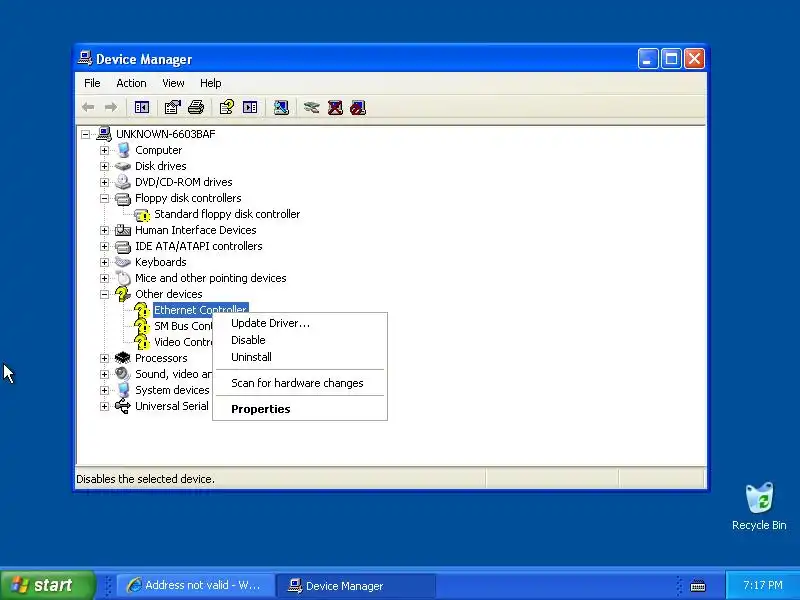Screen dimensions: 800x600
Task: Select the Computer tree label
Action: pos(158,150)
